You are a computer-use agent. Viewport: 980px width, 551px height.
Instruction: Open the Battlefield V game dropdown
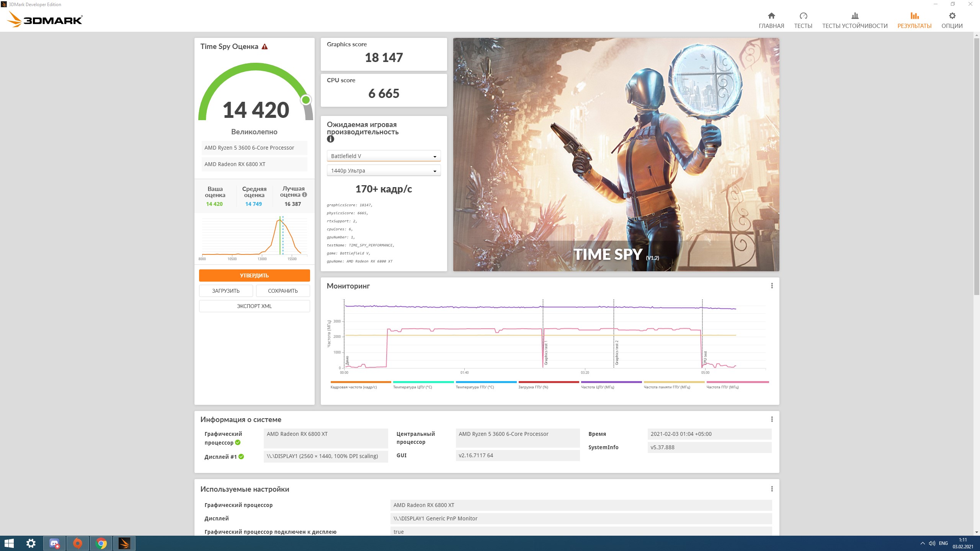384,156
